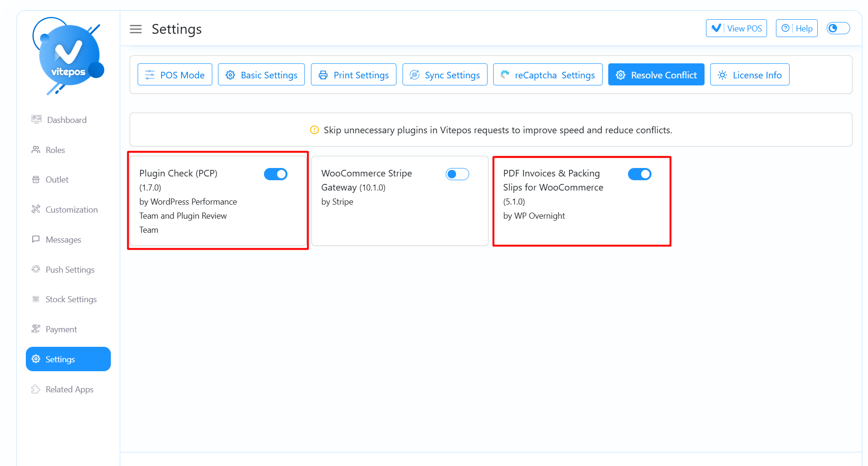Open Stock Settings in sidebar

pyautogui.click(x=68, y=299)
